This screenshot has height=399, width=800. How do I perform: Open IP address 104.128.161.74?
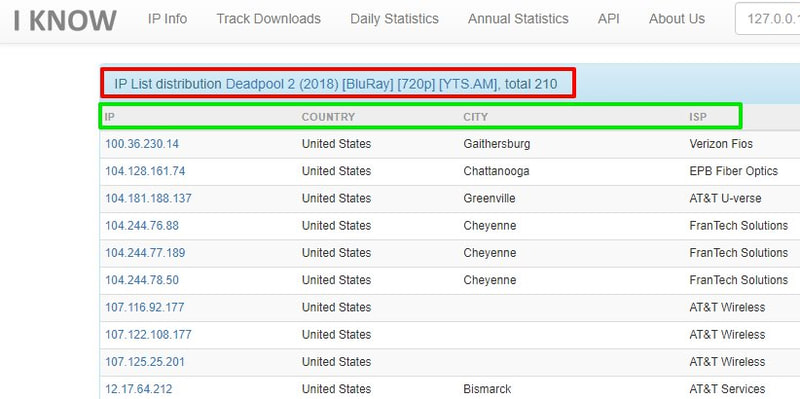pos(145,171)
